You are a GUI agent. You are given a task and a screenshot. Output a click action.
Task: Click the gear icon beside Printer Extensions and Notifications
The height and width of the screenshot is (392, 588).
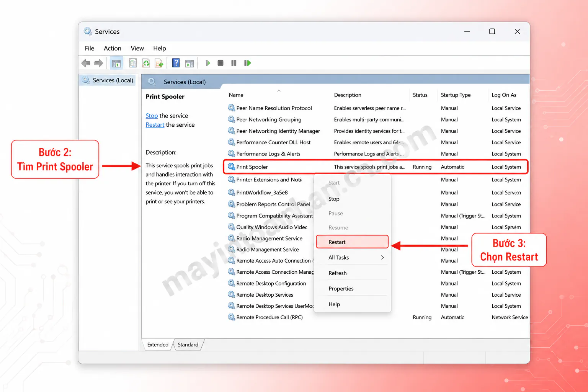point(232,179)
